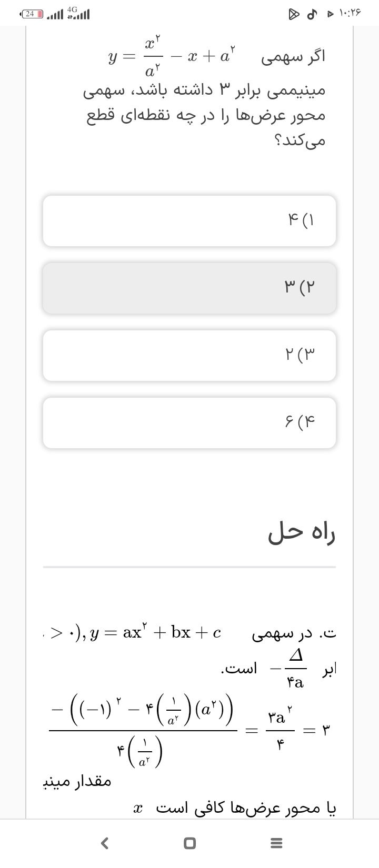Tap the small play notification icon
The image size is (379, 868).
pos(330,14)
